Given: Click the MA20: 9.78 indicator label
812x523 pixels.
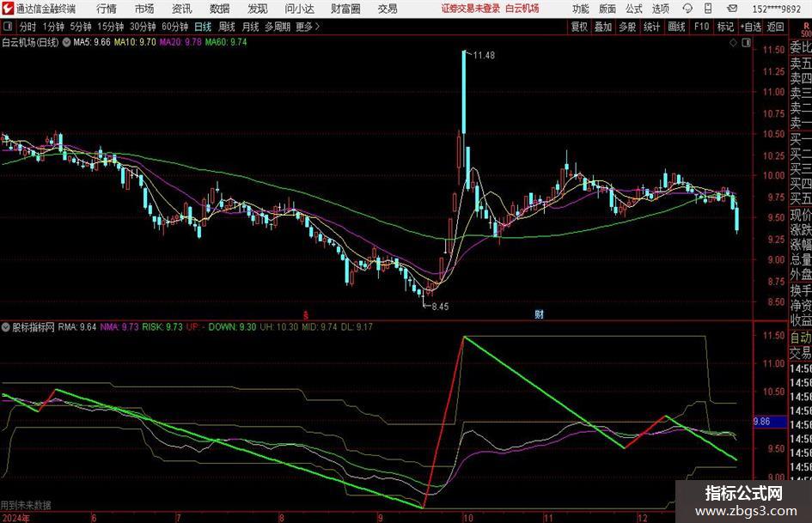Looking at the screenshot, I should coord(180,42).
